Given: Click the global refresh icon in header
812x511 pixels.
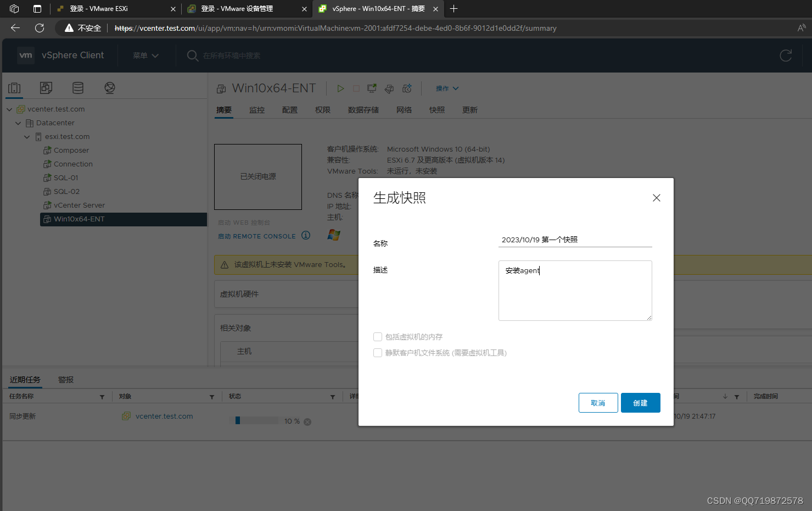Looking at the screenshot, I should point(786,55).
